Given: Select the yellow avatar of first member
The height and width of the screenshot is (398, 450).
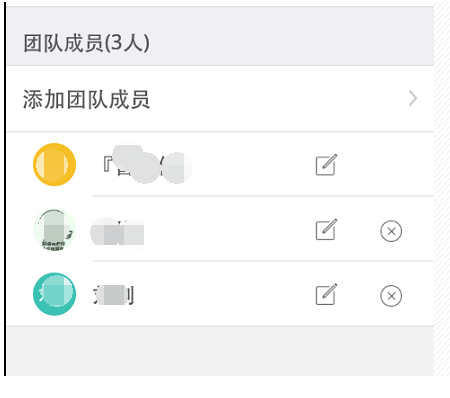Looking at the screenshot, I should pos(54,164).
